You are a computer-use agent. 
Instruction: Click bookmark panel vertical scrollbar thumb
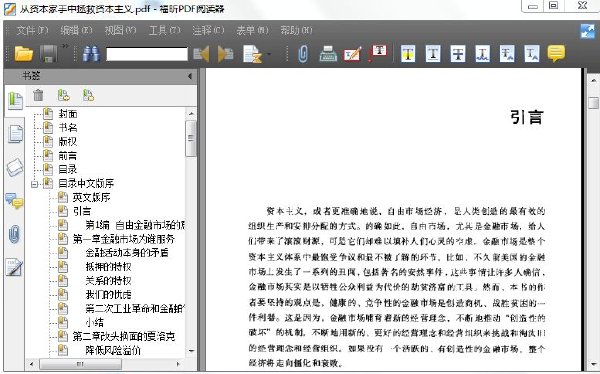coord(191,139)
